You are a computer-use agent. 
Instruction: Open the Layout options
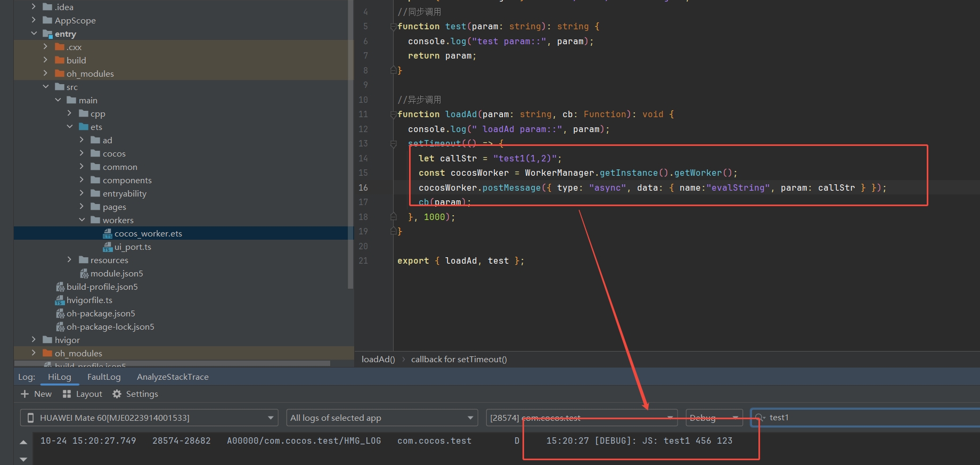[83, 394]
